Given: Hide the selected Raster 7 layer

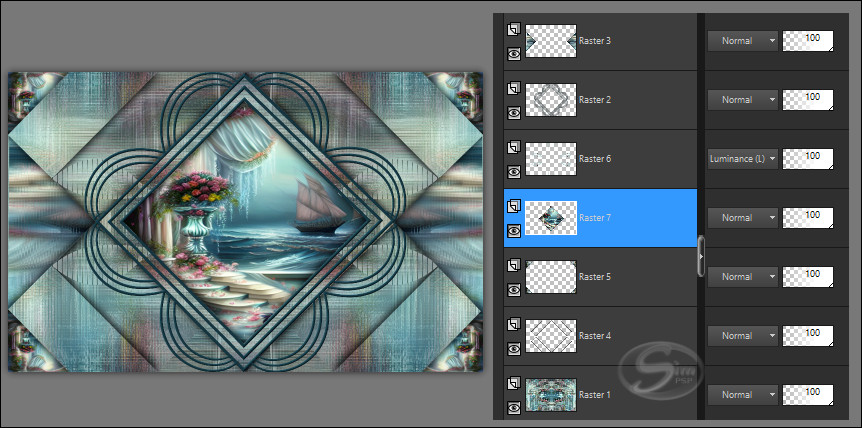Looking at the screenshot, I should point(514,230).
